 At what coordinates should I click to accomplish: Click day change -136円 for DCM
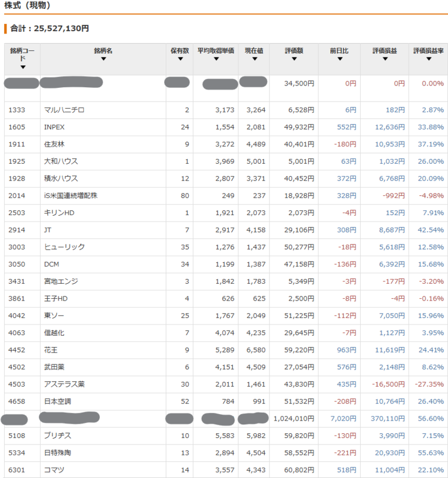(x=345, y=264)
